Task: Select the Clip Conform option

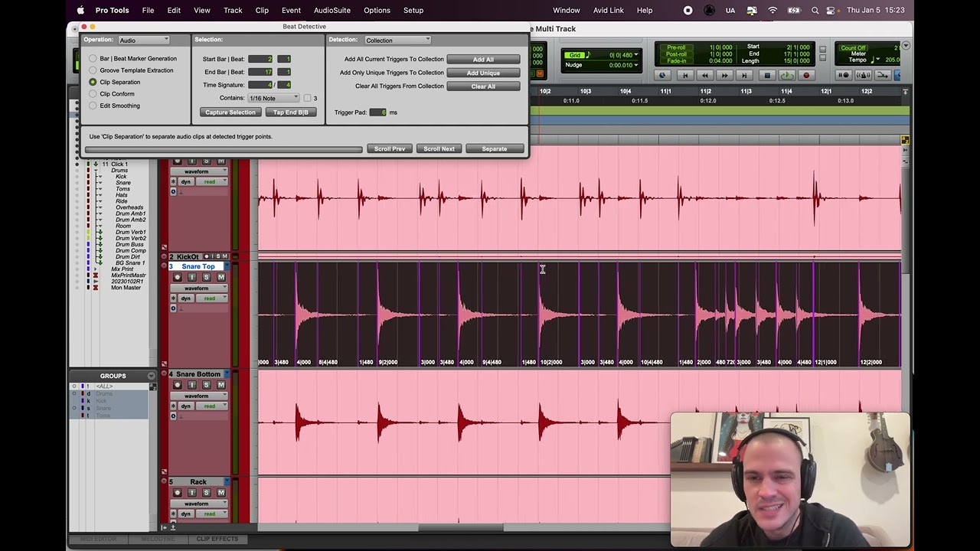Action: [93, 94]
